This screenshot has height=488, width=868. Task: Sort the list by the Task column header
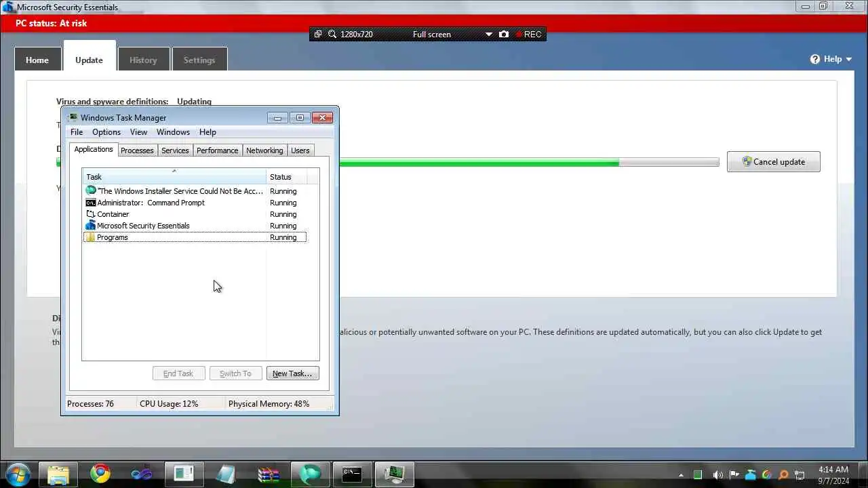(174, 177)
